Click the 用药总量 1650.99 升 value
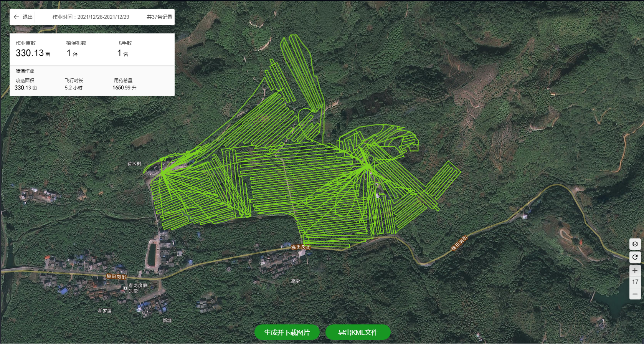644x344 pixels. coord(124,88)
